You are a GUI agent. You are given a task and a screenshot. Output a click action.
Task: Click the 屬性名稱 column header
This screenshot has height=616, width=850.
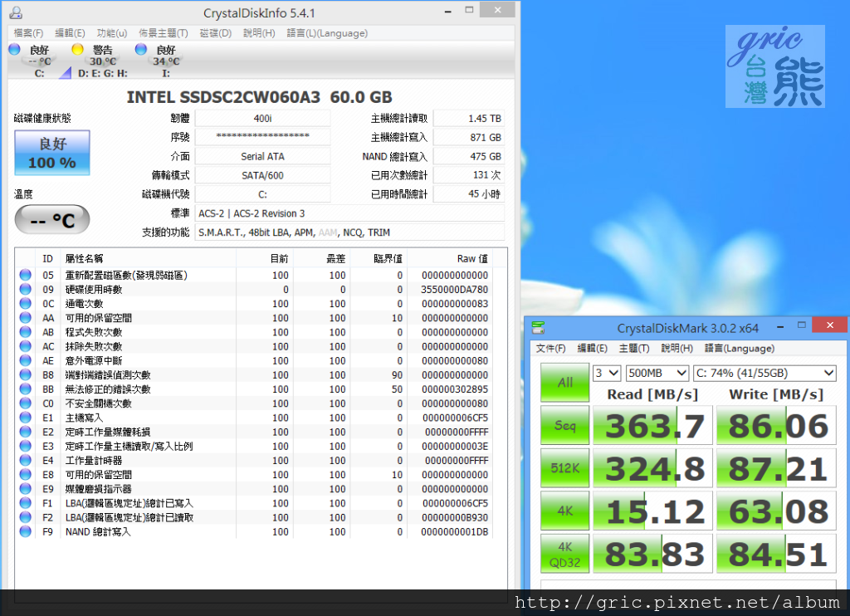[149, 259]
